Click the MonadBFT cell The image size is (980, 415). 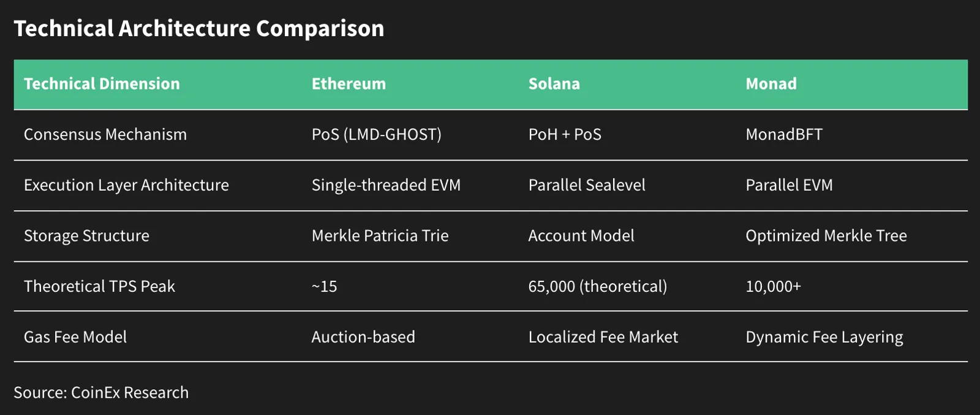[784, 134]
